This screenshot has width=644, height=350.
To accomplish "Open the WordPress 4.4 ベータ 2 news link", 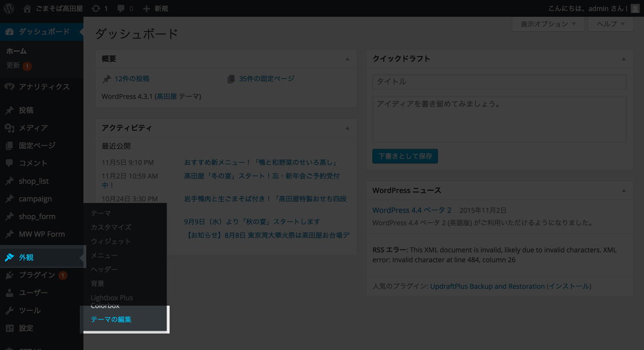I will point(412,210).
